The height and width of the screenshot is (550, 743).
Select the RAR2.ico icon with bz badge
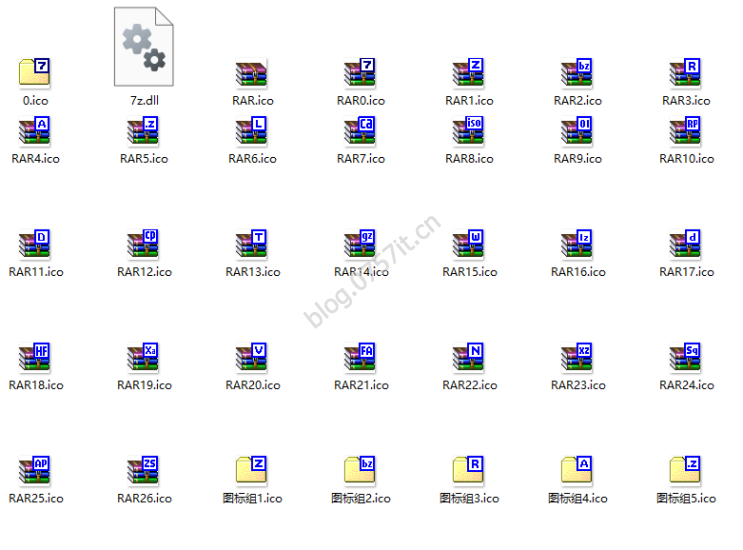pyautogui.click(x=577, y=73)
